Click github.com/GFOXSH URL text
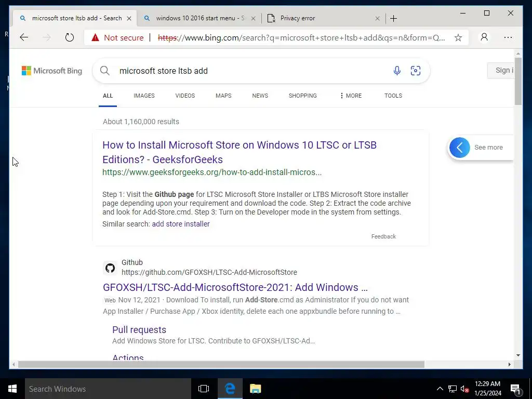The image size is (532, 399). click(x=209, y=272)
